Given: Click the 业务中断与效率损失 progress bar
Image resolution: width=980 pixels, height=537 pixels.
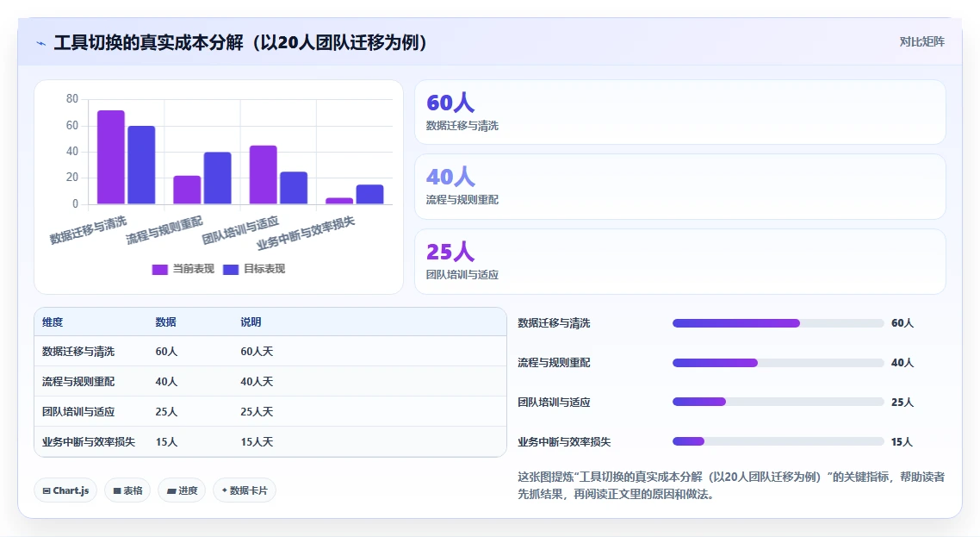Looking at the screenshot, I should click(778, 441).
